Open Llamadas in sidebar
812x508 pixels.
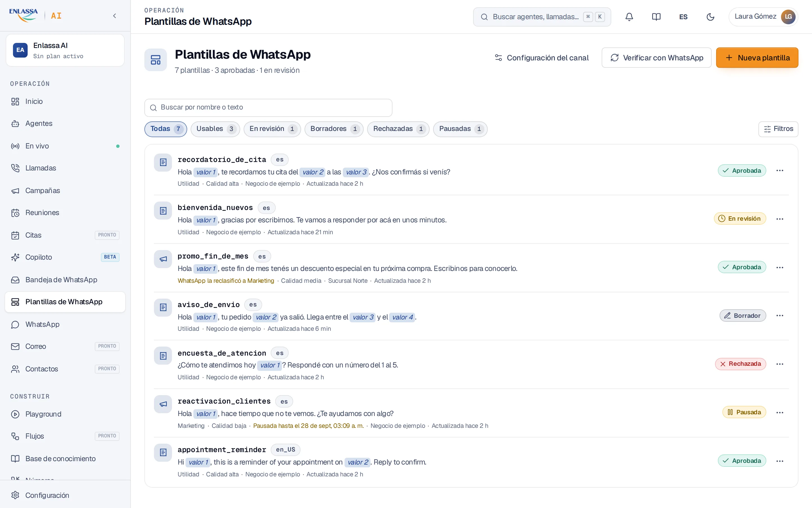pyautogui.click(x=65, y=168)
